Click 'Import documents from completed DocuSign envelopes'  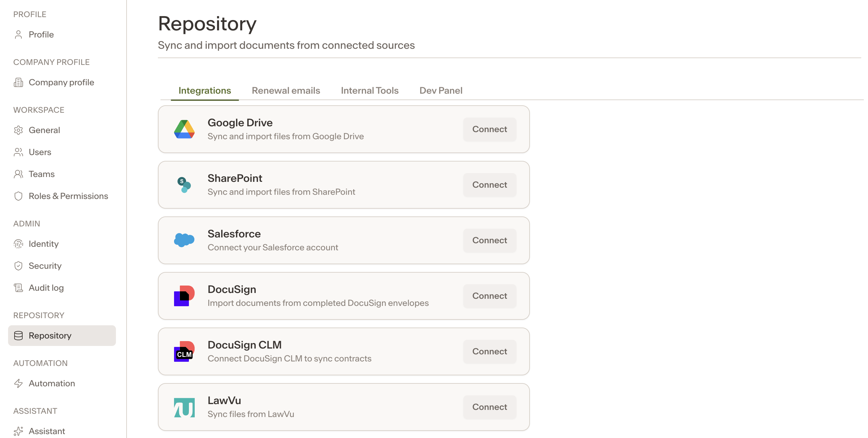coord(318,303)
